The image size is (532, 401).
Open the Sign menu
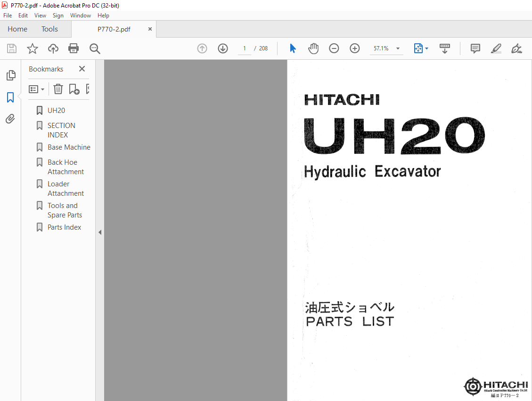[58, 15]
